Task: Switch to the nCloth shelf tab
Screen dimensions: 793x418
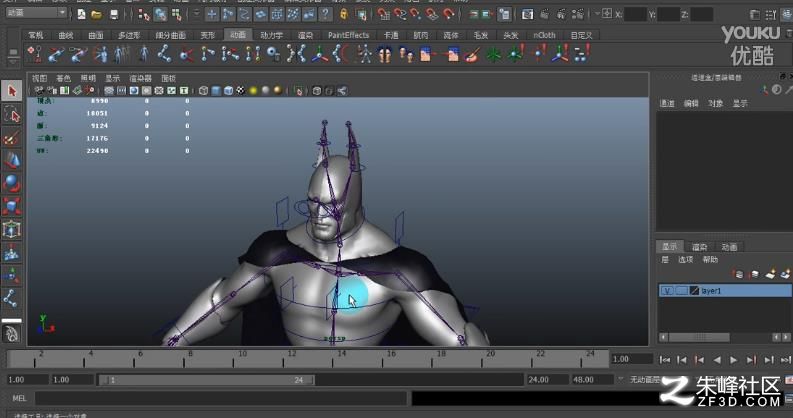Action: pyautogui.click(x=544, y=35)
